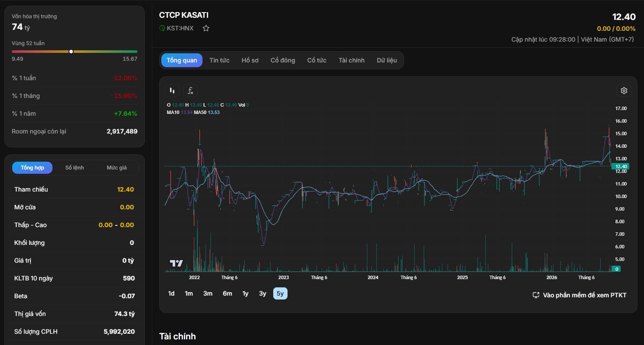Click the Vốn hóa thị trường 74 tỷ figure
This screenshot has width=644, height=345.
point(21,27)
